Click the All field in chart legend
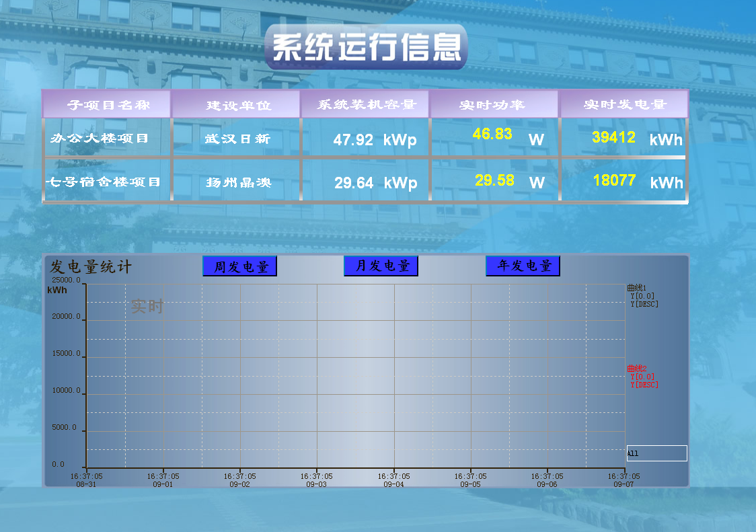 point(656,453)
